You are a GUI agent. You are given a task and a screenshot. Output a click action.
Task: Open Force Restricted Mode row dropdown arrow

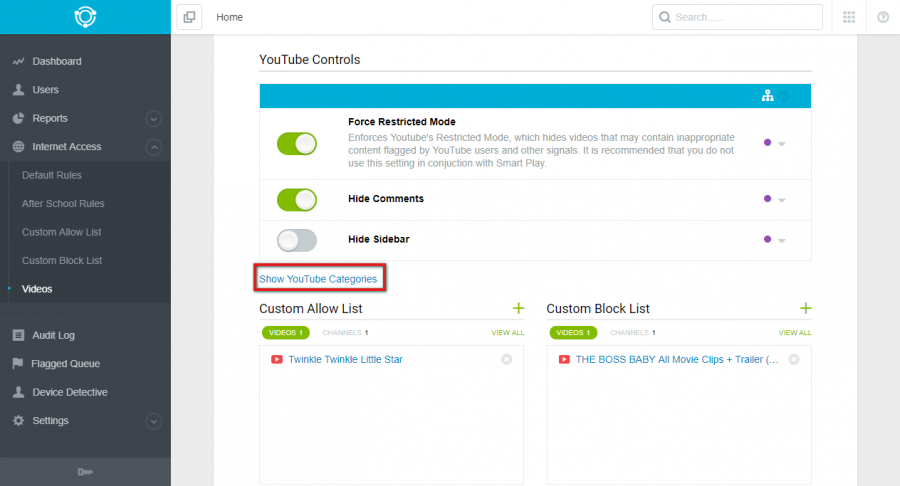(782, 144)
